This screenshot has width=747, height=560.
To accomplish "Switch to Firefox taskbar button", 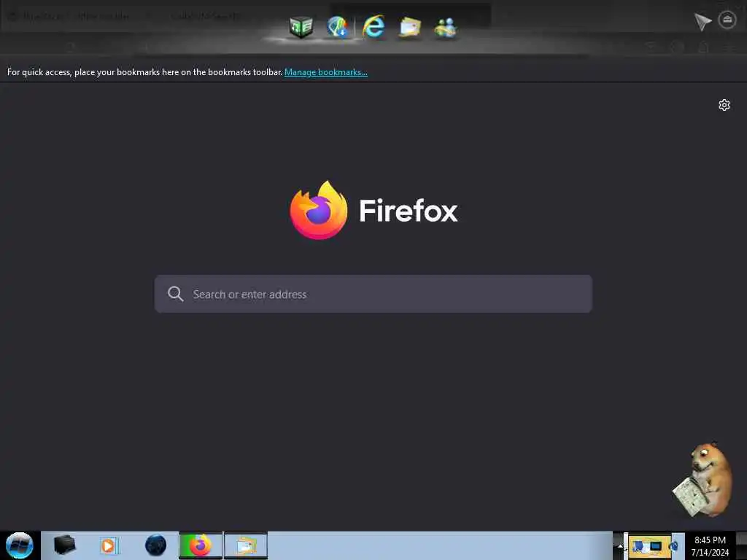I will pyautogui.click(x=201, y=545).
